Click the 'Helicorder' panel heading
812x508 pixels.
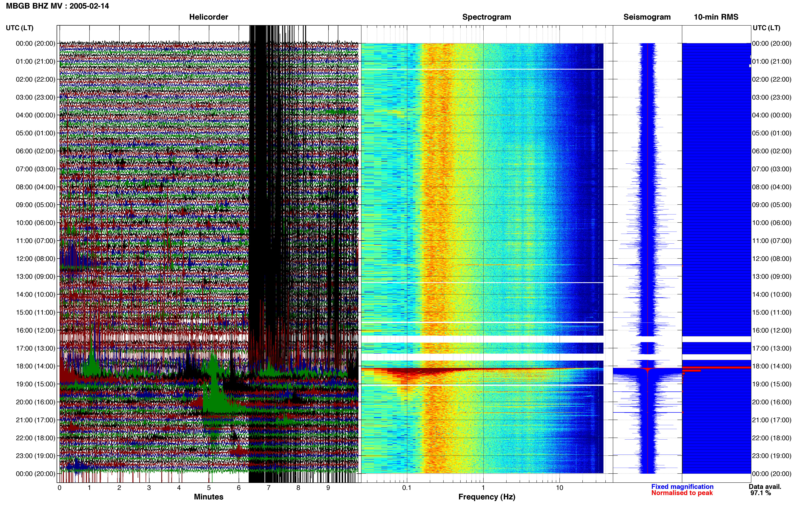coord(209,17)
